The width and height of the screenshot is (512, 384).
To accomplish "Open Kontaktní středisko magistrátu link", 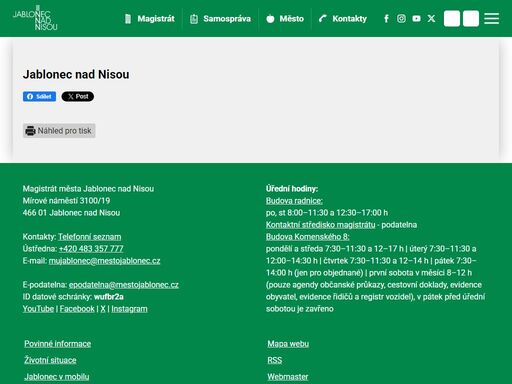I will [x=320, y=225].
